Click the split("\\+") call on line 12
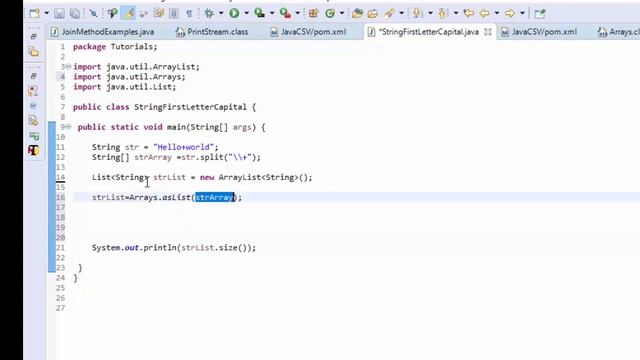 [228, 157]
